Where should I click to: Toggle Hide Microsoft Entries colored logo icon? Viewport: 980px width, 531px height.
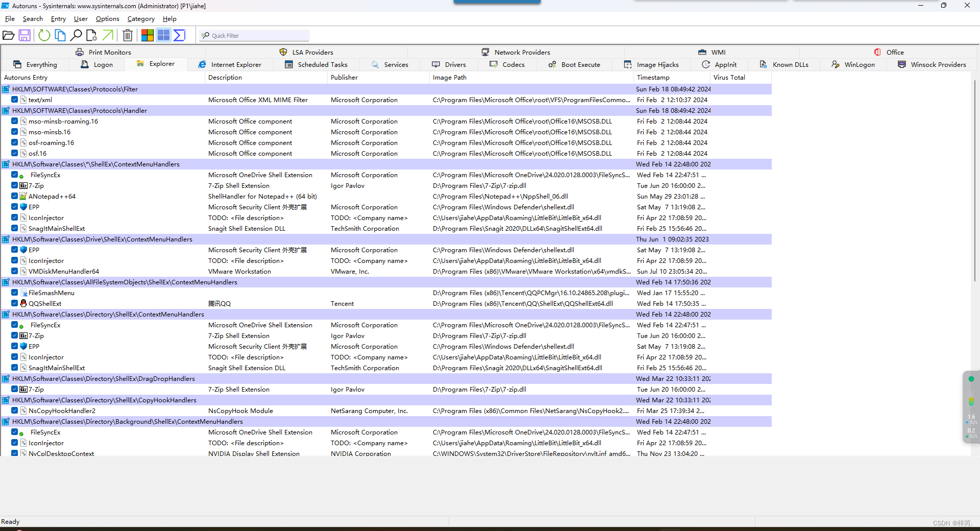click(x=148, y=35)
